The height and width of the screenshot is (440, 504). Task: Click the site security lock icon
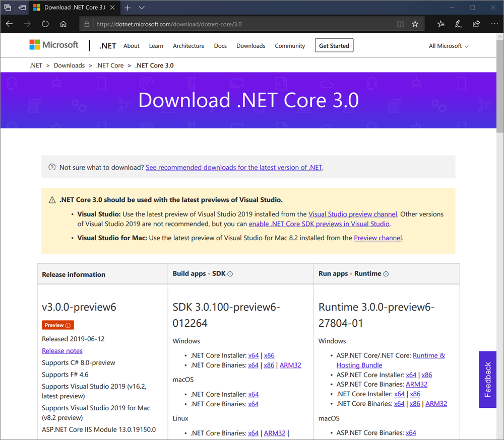coord(87,24)
